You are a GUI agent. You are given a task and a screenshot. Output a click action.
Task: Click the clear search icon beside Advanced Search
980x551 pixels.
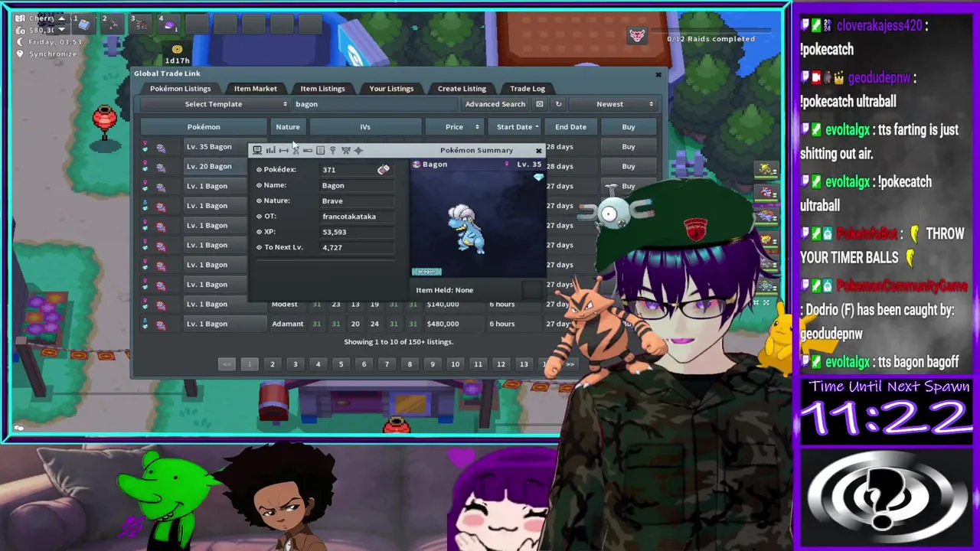[x=540, y=104]
